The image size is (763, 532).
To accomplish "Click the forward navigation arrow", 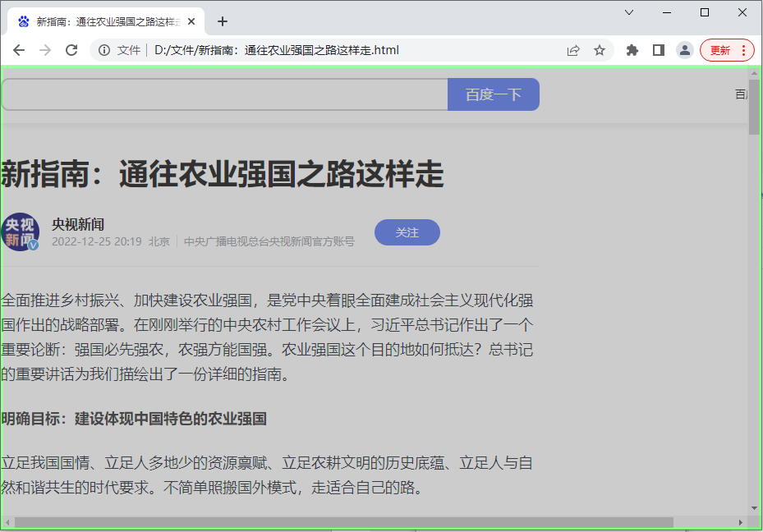I will (x=45, y=49).
